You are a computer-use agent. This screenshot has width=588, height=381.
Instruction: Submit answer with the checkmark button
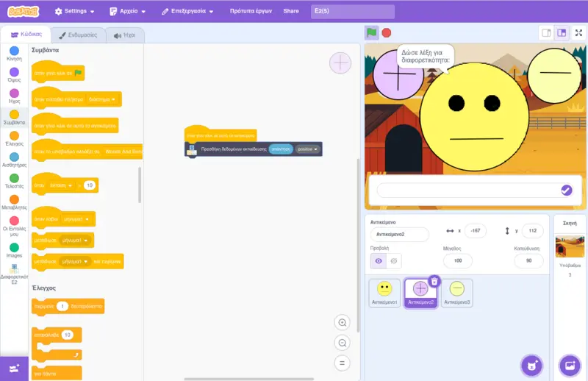click(x=566, y=190)
